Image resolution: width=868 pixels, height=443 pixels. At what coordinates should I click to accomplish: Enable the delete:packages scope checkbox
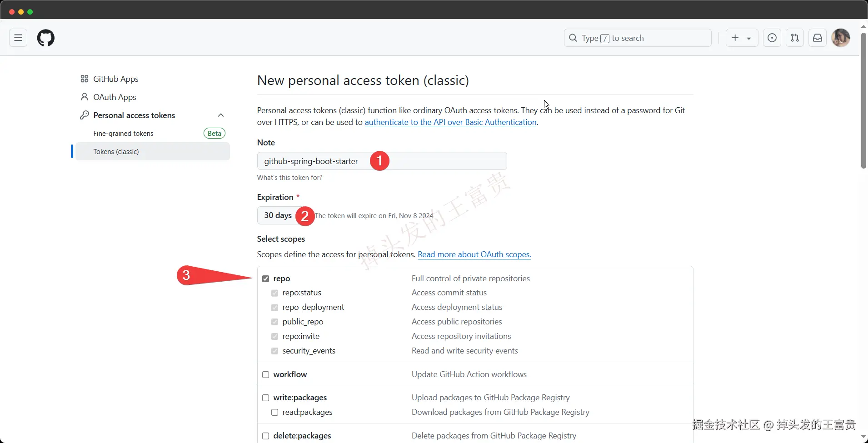tap(266, 436)
